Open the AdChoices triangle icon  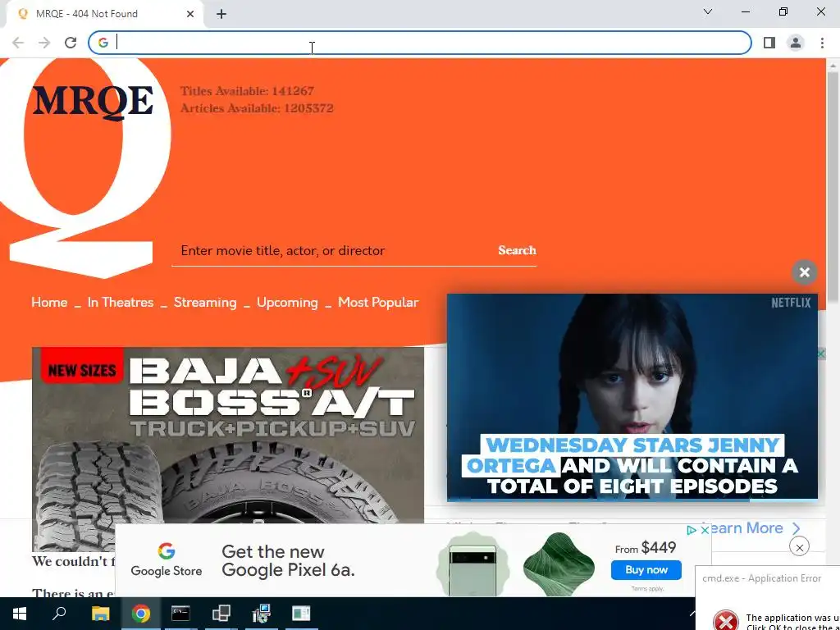pos(692,530)
